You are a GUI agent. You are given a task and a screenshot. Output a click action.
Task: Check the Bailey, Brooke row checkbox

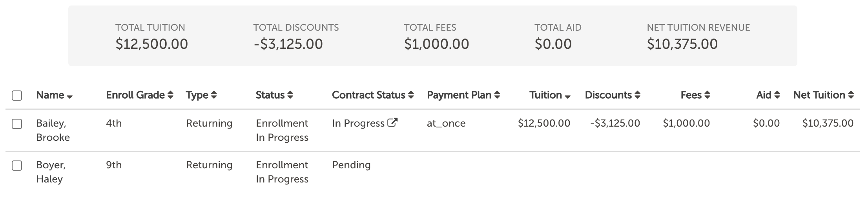[x=17, y=124]
